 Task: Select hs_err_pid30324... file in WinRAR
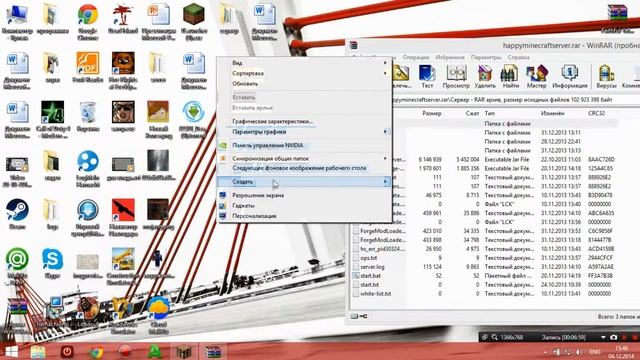pyautogui.click(x=382, y=249)
